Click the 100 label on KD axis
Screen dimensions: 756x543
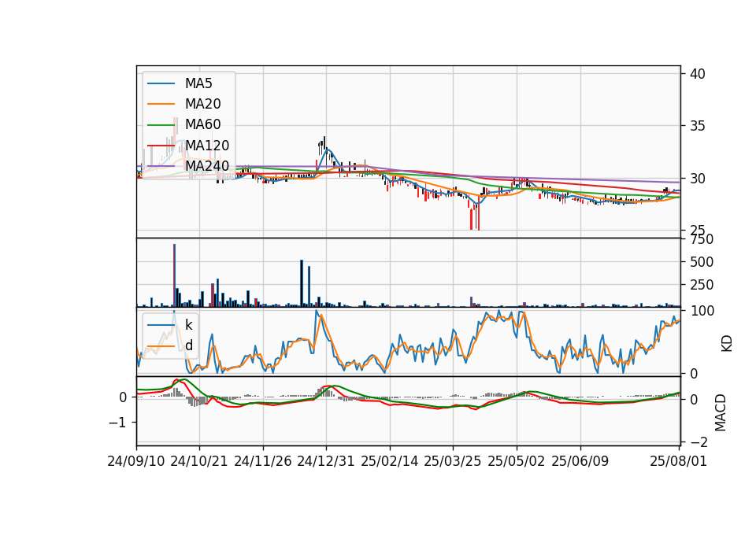pyautogui.click(x=702, y=311)
